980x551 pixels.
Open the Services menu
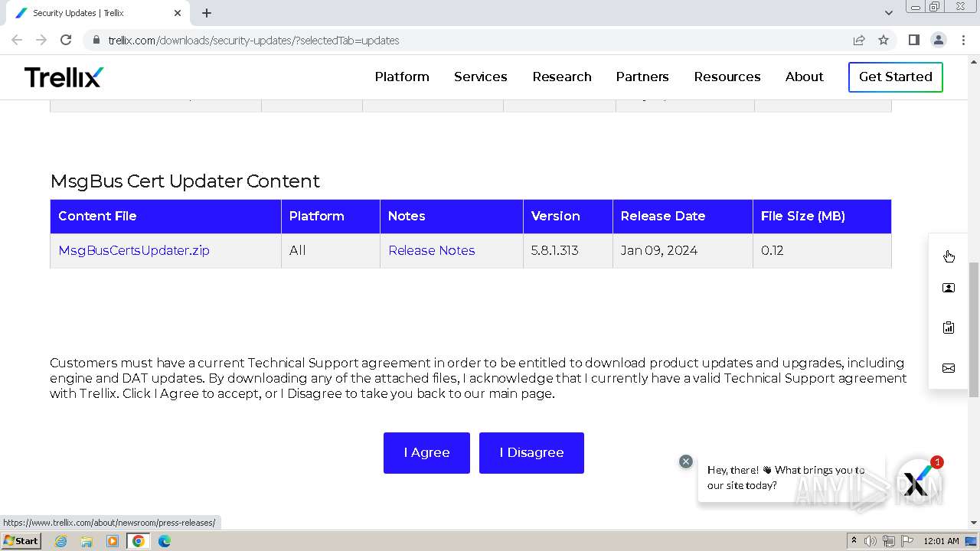481,77
